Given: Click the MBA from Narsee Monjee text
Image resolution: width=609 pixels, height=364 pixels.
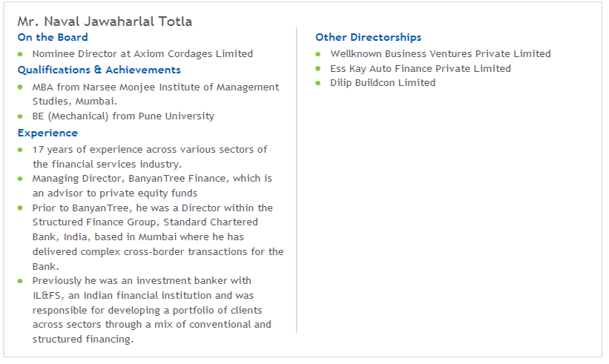Looking at the screenshot, I should [156, 94].
